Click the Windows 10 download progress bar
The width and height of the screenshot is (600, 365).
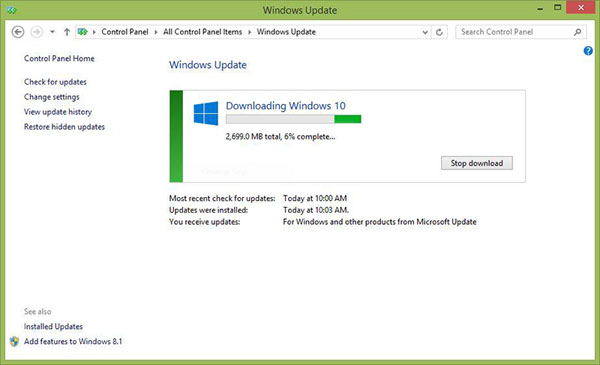coord(293,119)
